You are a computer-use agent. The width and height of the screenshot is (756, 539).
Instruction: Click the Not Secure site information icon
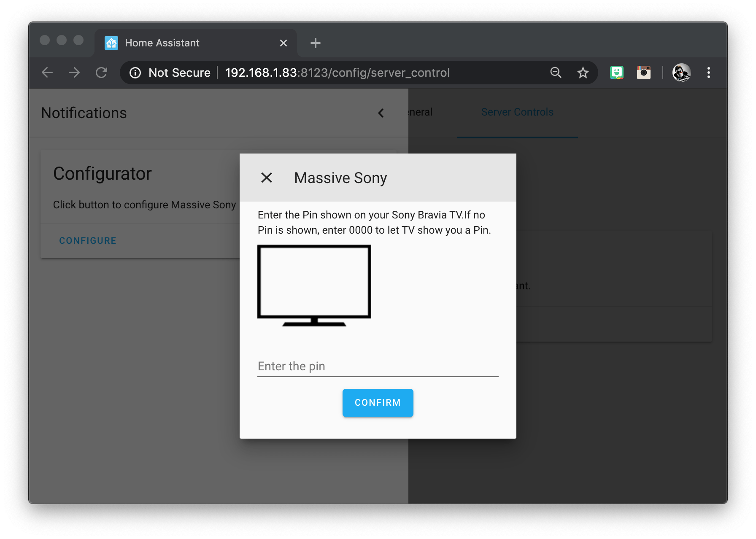pyautogui.click(x=135, y=73)
